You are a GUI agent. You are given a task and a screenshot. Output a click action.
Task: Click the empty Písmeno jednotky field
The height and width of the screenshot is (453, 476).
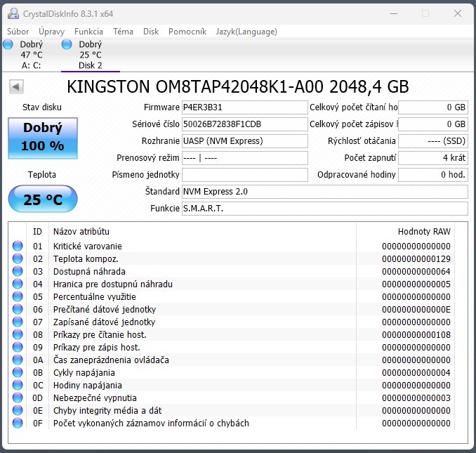[245, 175]
